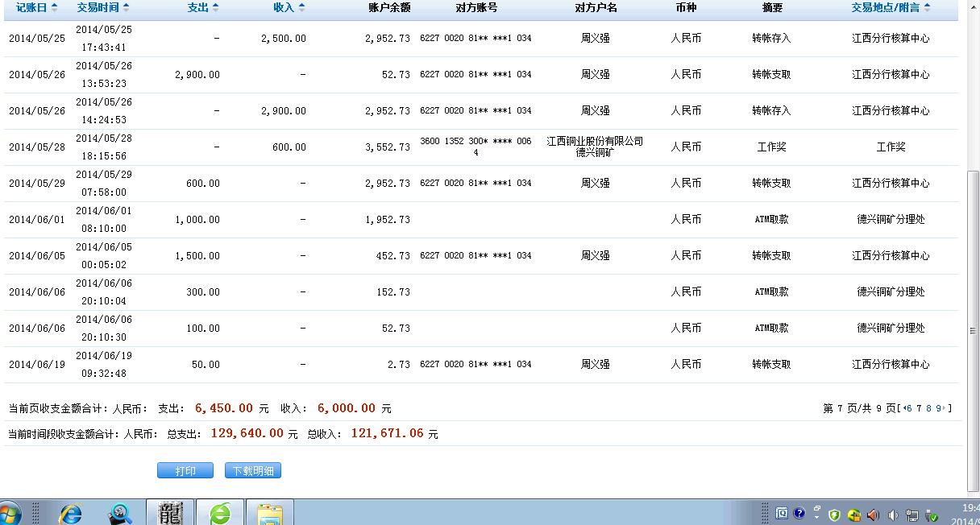Screen dimensions: 980x525
Task: Click the 打印 button
Action: point(185,470)
